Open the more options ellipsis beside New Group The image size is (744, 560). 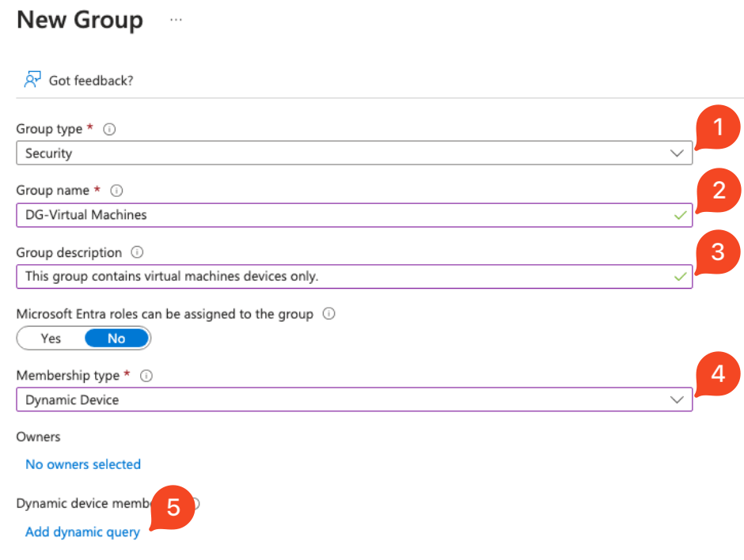click(176, 21)
